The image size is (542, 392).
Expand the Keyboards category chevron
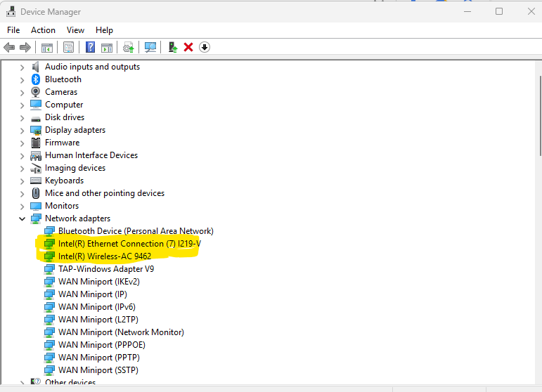[x=22, y=181]
